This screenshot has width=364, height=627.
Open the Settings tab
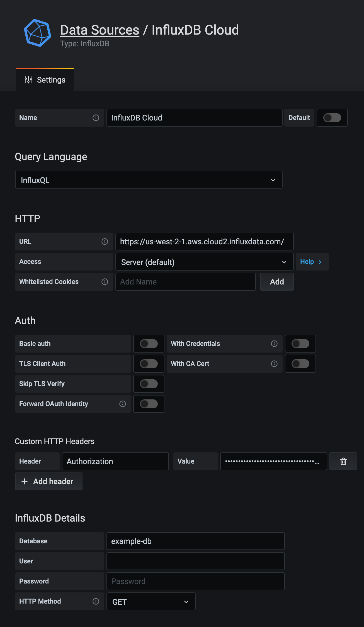(45, 80)
